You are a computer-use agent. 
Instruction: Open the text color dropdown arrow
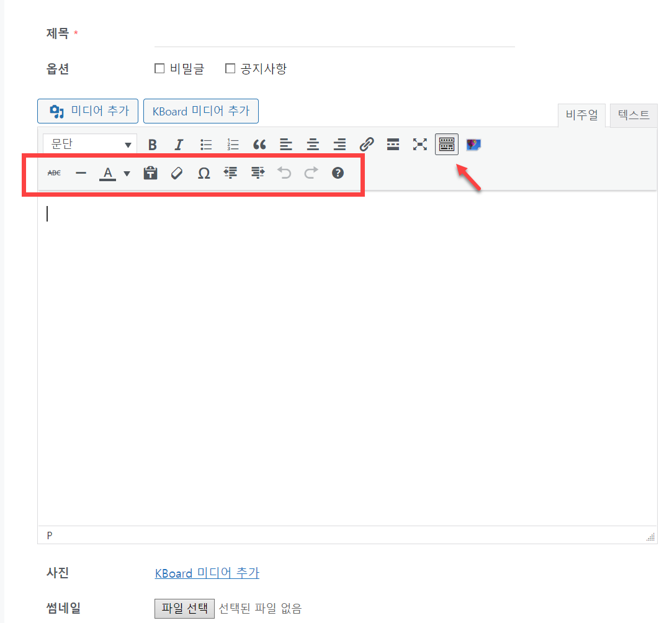(x=126, y=173)
